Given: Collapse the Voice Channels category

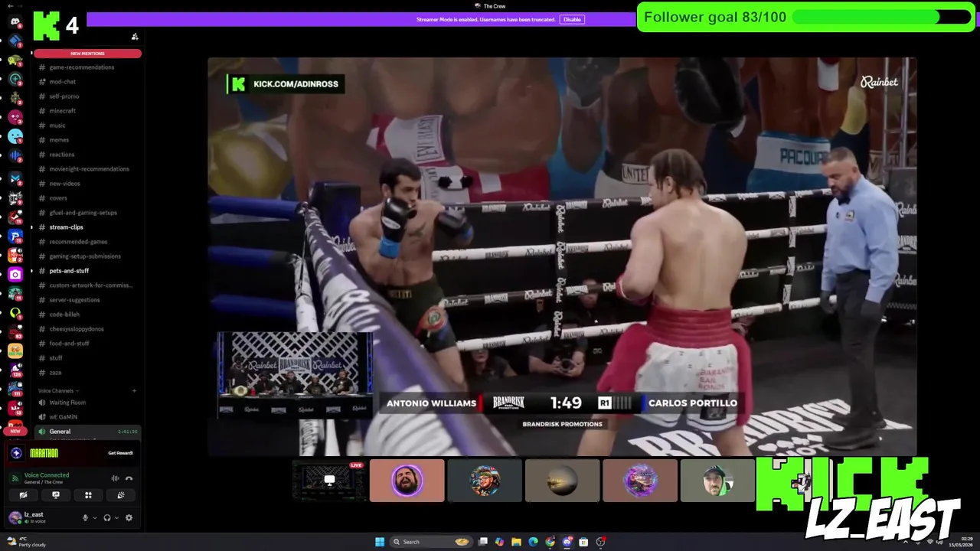Looking at the screenshot, I should click(58, 390).
